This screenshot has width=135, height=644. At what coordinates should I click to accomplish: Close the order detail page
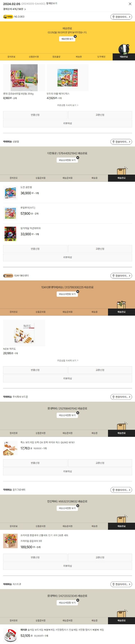click(130, 4)
